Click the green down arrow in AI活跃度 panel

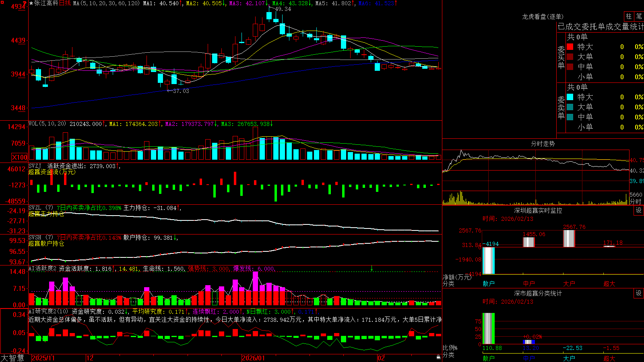[x=372, y=268]
